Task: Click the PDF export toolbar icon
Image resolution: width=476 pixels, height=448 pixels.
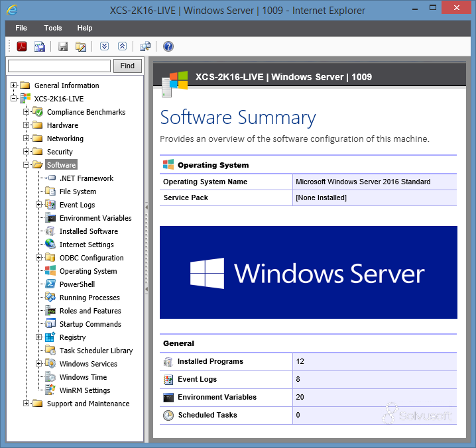Action: point(22,46)
